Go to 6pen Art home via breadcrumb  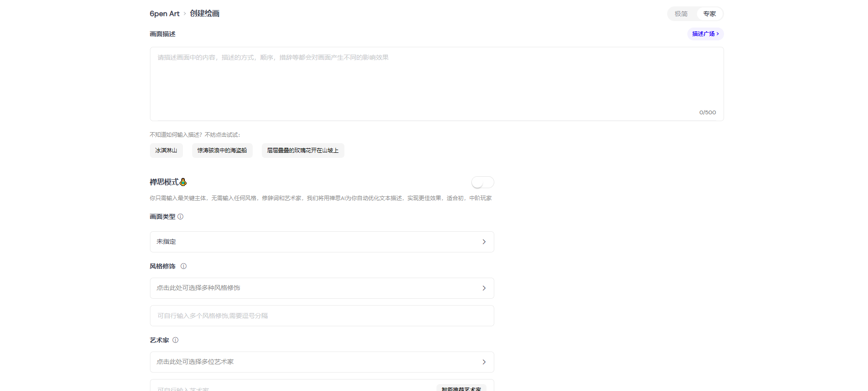click(x=164, y=14)
